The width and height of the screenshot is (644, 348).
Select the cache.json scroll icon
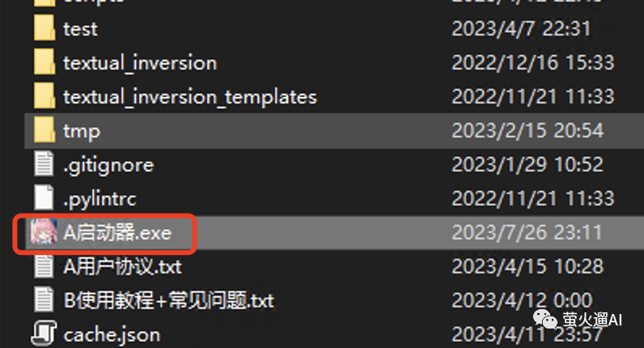point(44,333)
